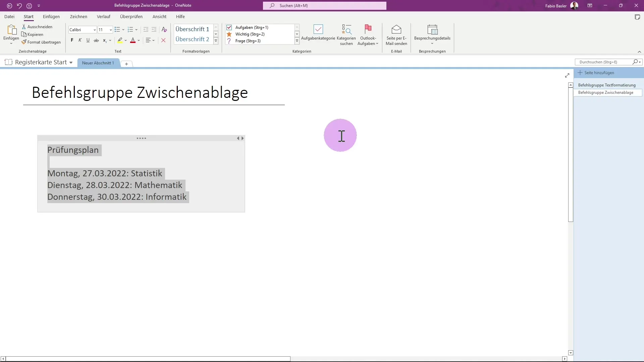Apply Frage question mark tag
Screen dimensions: 644x362
point(229,41)
